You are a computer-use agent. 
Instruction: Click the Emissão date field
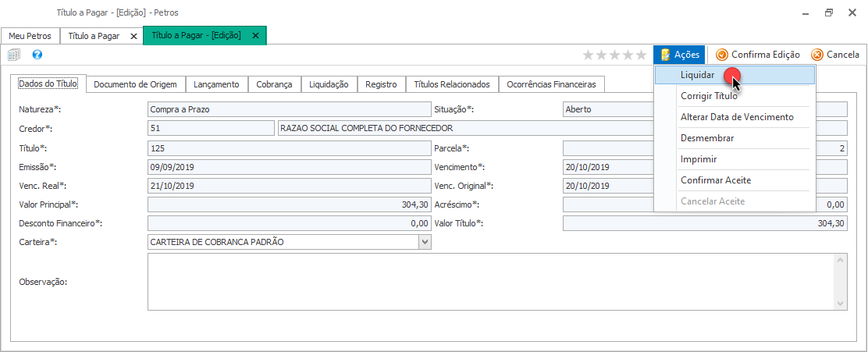click(290, 167)
